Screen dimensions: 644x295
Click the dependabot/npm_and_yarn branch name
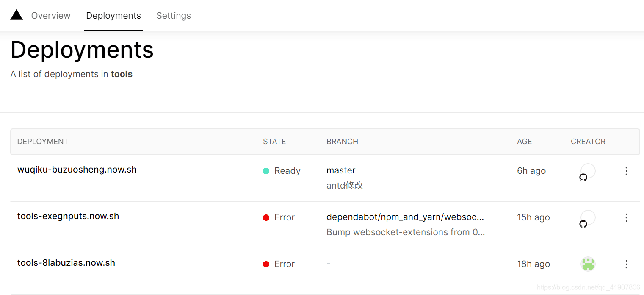click(405, 217)
